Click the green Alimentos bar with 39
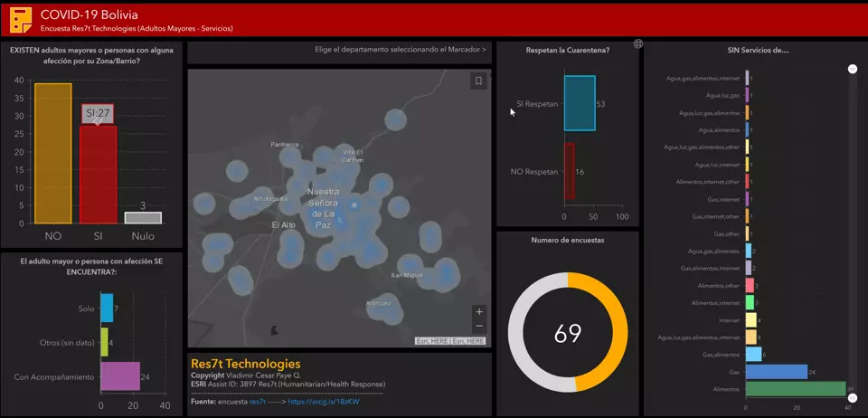Image resolution: width=868 pixels, height=418 pixels. point(796,389)
